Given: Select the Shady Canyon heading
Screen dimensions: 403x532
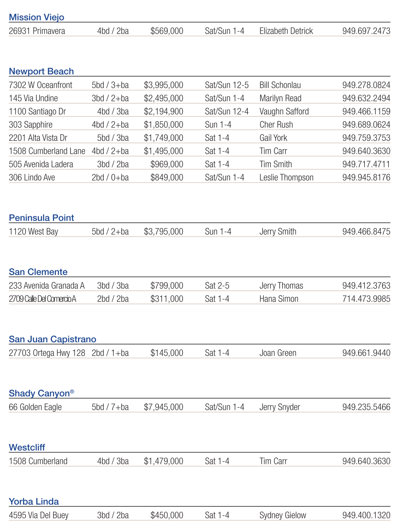Looking at the screenshot, I should [40, 393].
